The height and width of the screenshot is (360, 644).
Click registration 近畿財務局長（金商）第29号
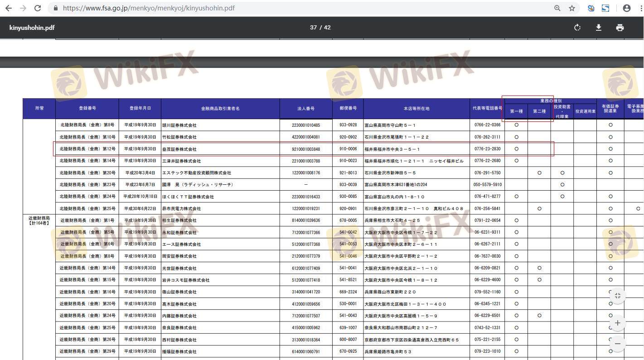(x=87, y=351)
